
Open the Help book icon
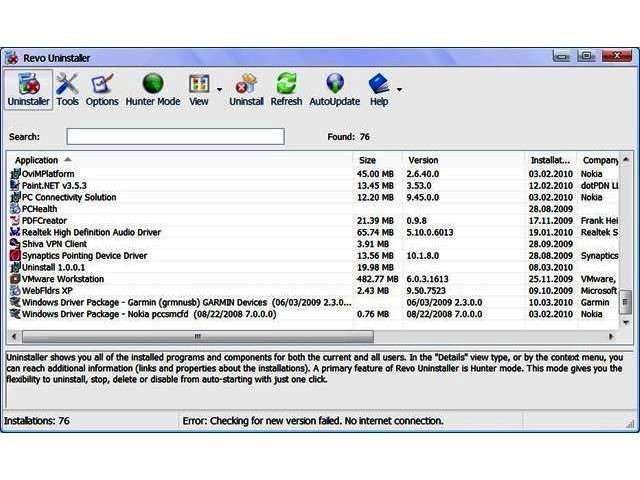[378, 88]
